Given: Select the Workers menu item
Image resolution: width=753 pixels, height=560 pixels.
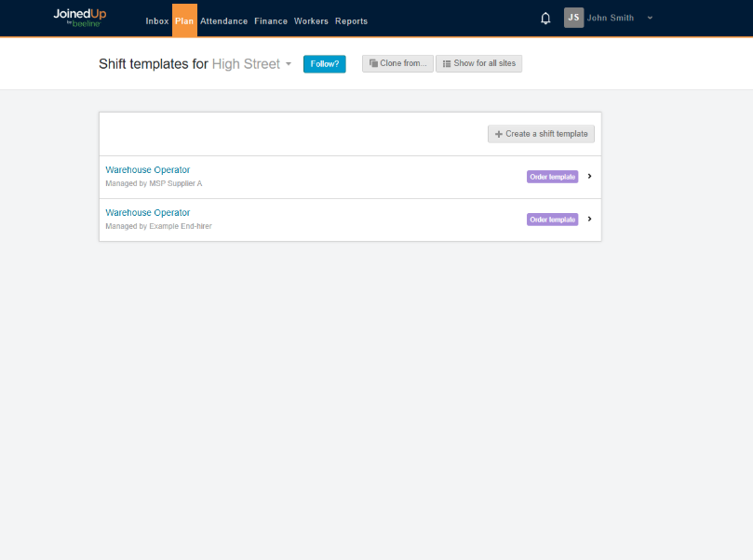Looking at the screenshot, I should pos(311,20).
